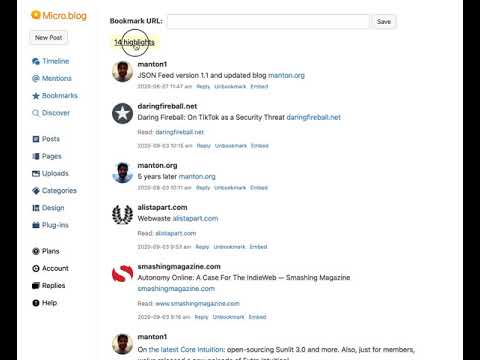This screenshot has height=360, width=480.
Task: Unbookmark the 5 years later post
Action: pyautogui.click(x=230, y=188)
